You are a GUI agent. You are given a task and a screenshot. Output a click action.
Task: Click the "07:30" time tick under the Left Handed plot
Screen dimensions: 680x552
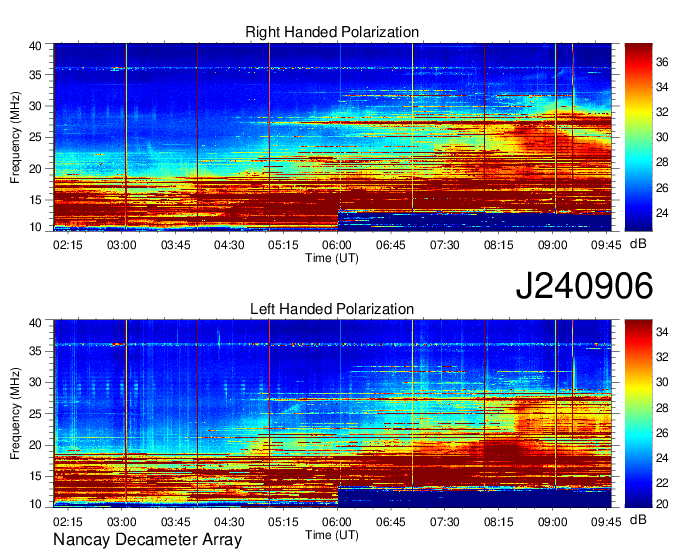click(x=445, y=522)
